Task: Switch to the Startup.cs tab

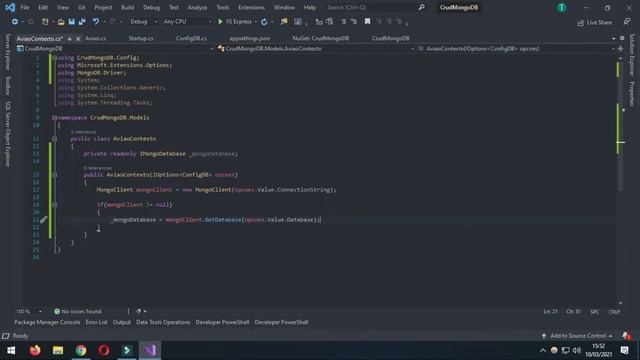Action: (141, 38)
